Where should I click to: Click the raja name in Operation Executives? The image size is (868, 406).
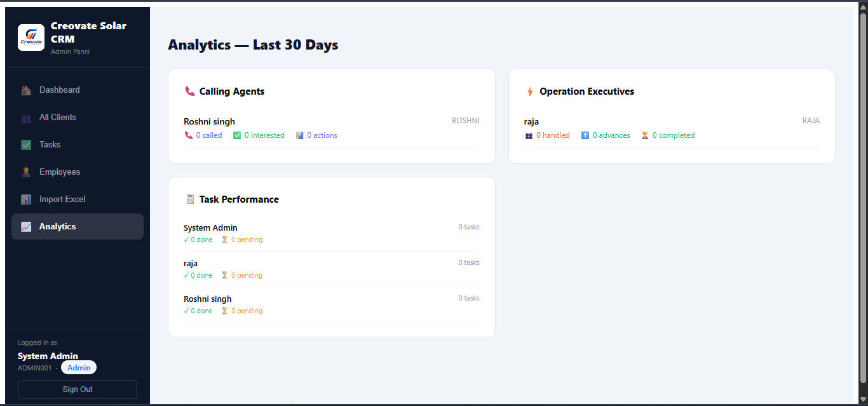click(x=531, y=121)
